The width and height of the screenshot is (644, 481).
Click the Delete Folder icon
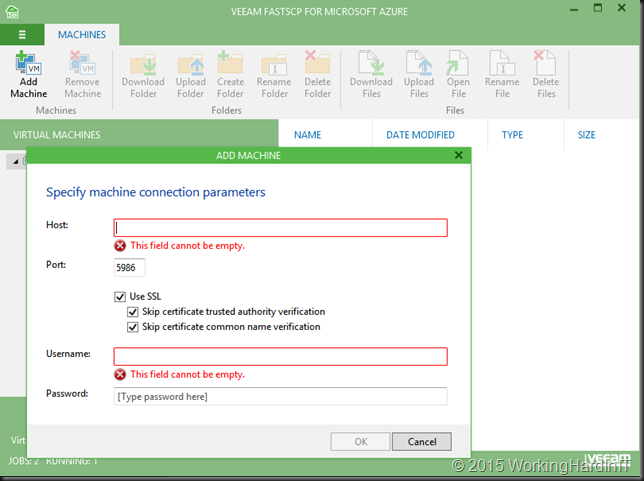coord(317,62)
